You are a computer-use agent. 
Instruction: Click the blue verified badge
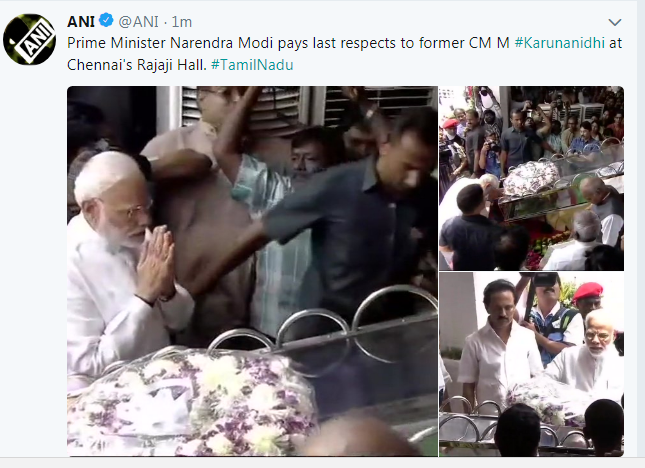[107, 20]
